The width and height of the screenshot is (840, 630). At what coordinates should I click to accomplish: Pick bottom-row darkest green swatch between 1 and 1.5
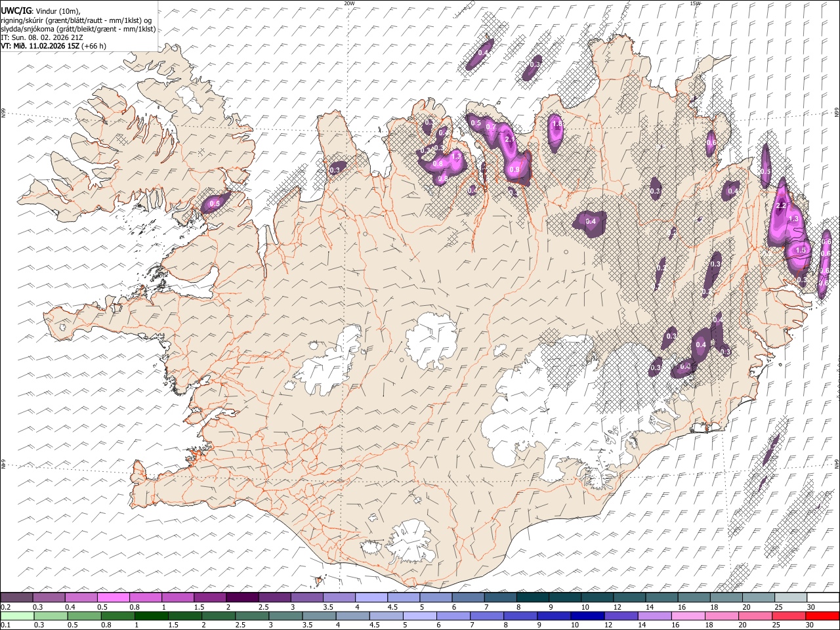[x=151, y=616]
